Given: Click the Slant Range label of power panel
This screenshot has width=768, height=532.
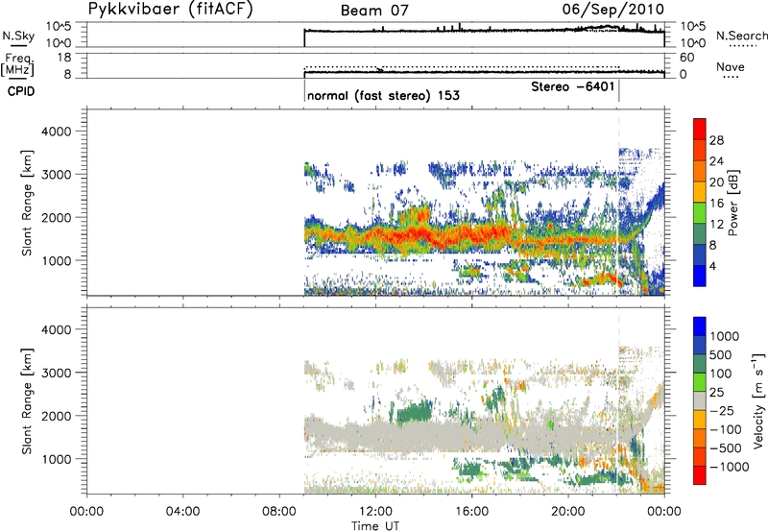Looking at the screenshot, I should pyautogui.click(x=27, y=203).
